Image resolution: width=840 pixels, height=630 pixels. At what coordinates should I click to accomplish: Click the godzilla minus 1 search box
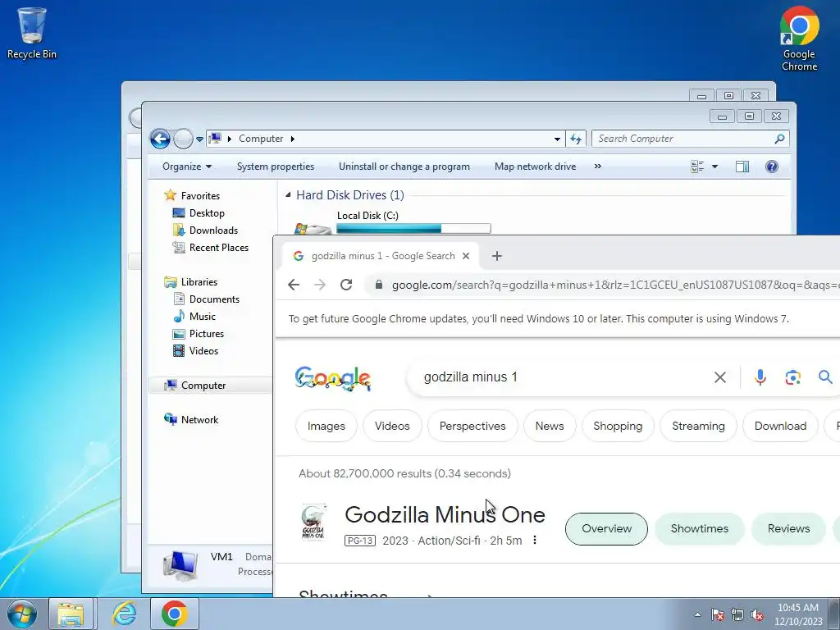563,377
